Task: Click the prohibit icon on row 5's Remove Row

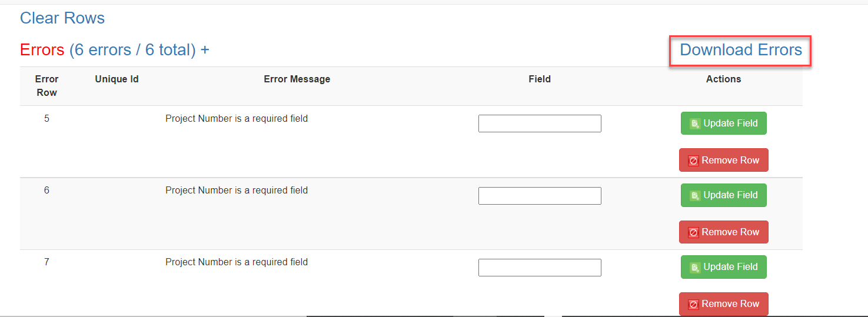Action: [x=693, y=161]
